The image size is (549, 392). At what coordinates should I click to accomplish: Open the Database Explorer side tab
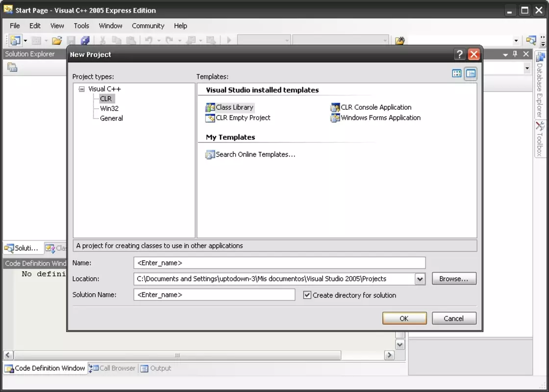540,85
